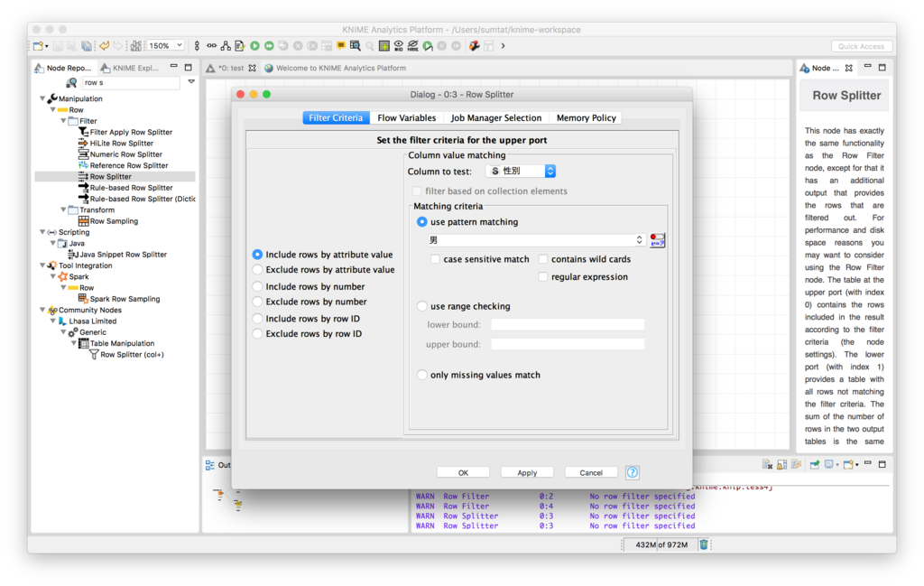Select 'Rule-based Row Splitter' in tree
The width and height of the screenshot is (924, 586).
point(125,188)
